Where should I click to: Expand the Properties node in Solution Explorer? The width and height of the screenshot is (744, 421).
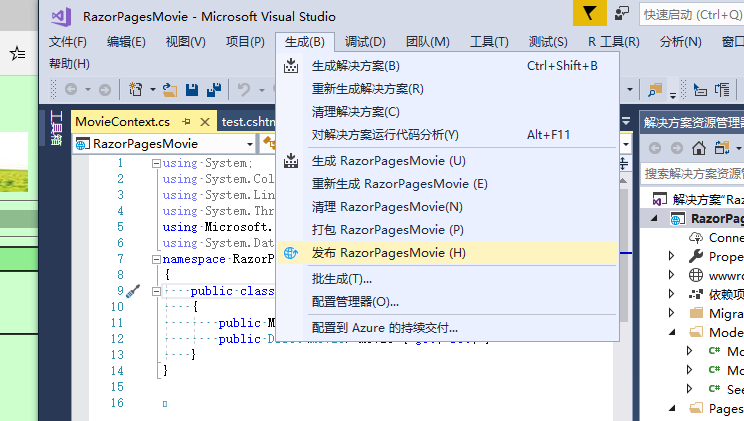click(x=672, y=256)
